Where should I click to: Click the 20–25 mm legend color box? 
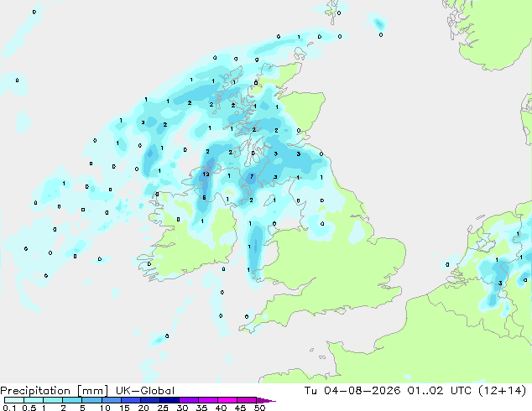pos(149,400)
